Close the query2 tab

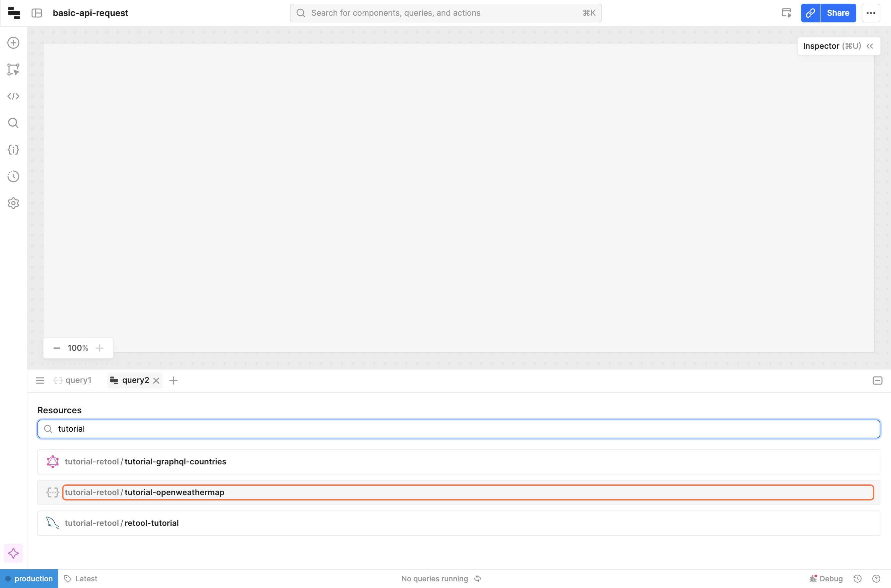(x=156, y=381)
